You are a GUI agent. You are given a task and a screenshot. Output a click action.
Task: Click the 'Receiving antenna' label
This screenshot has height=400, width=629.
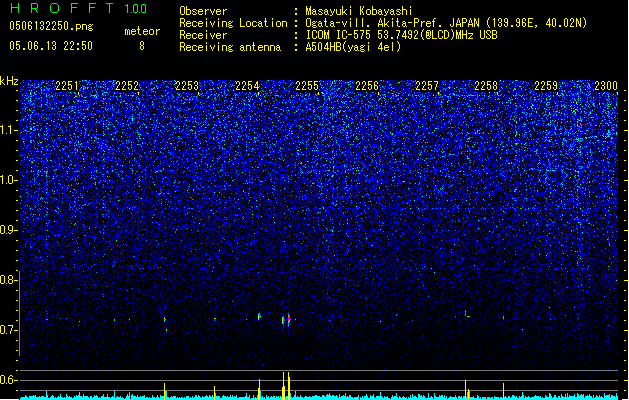pos(230,47)
